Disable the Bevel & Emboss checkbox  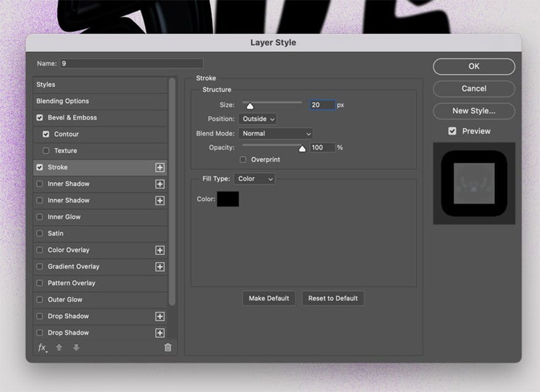[x=40, y=117]
